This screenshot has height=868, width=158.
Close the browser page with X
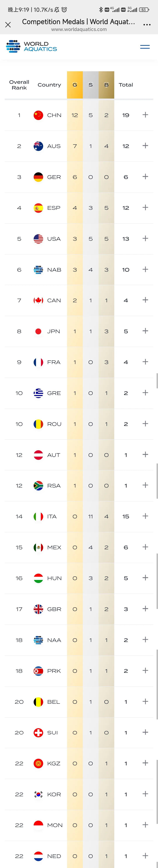click(8, 25)
